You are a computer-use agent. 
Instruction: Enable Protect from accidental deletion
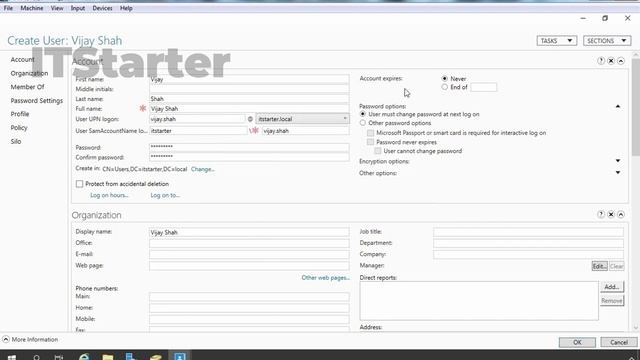pyautogui.click(x=80, y=184)
